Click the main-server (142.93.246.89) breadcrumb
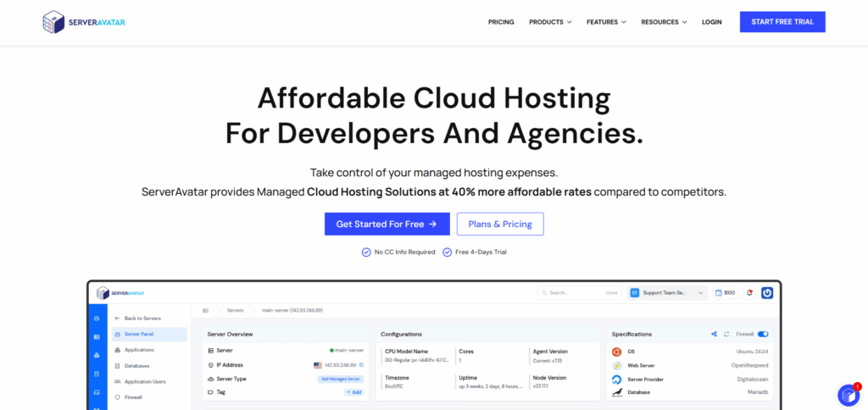Screen dimensions: 868x410 point(292,311)
